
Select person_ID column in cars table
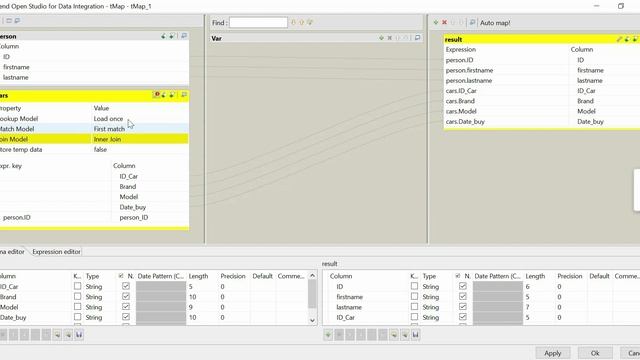(x=133, y=218)
